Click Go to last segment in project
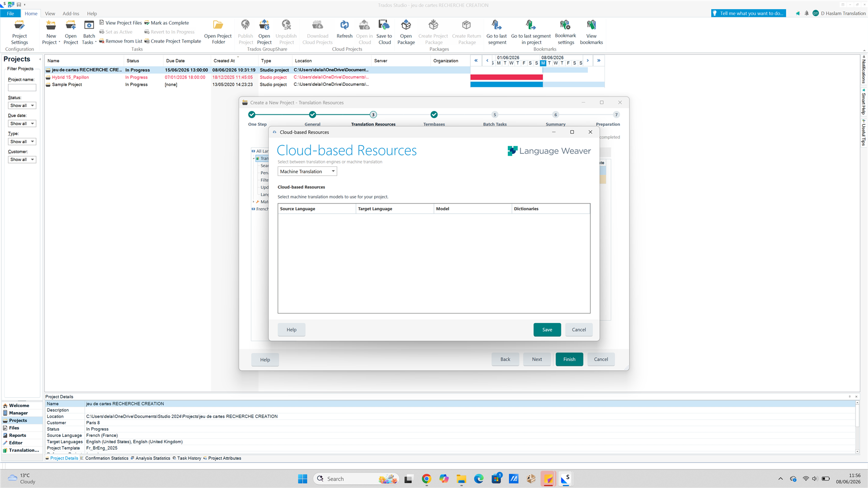Viewport: 868px width, 488px height. pyautogui.click(x=531, y=32)
